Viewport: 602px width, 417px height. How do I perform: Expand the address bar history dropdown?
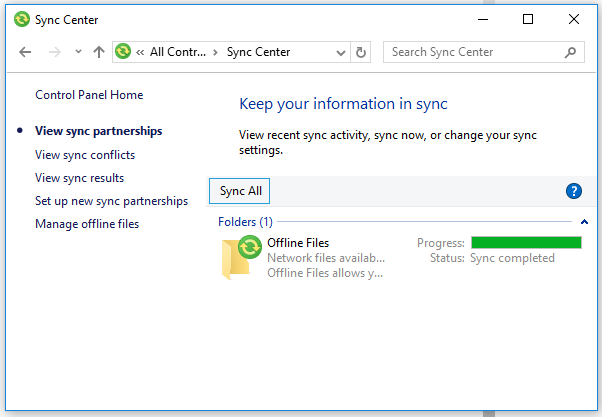pos(342,52)
